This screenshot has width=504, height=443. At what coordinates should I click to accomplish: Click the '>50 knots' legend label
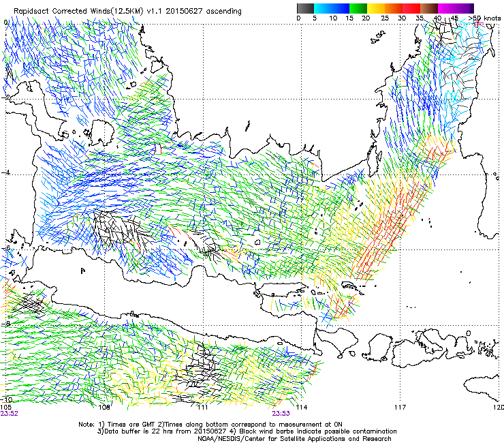tap(484, 18)
